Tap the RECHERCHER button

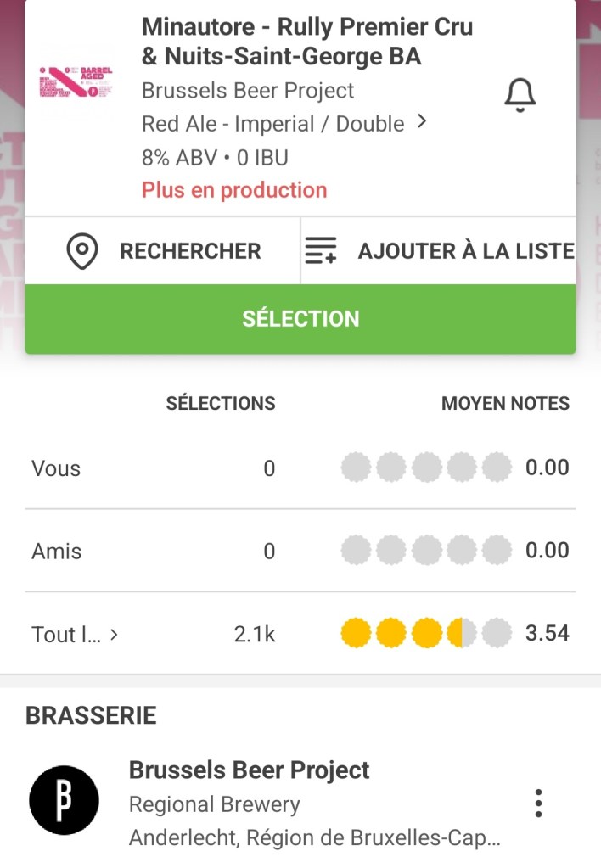coord(190,251)
